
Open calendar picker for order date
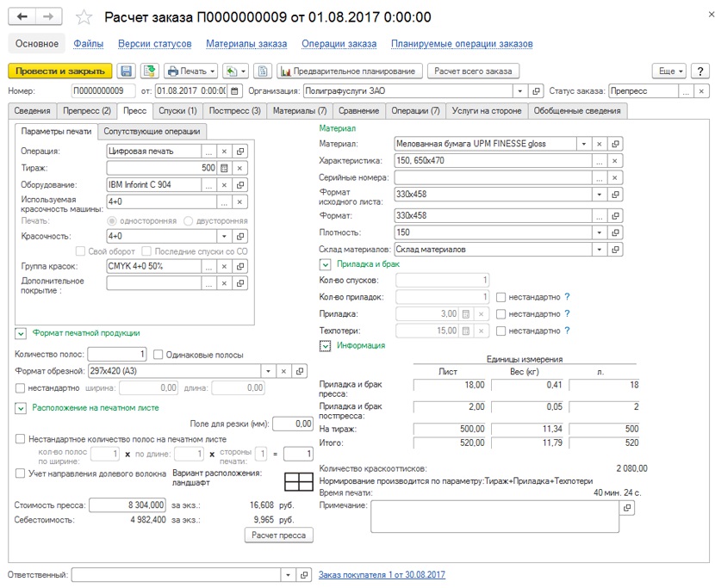234,90
